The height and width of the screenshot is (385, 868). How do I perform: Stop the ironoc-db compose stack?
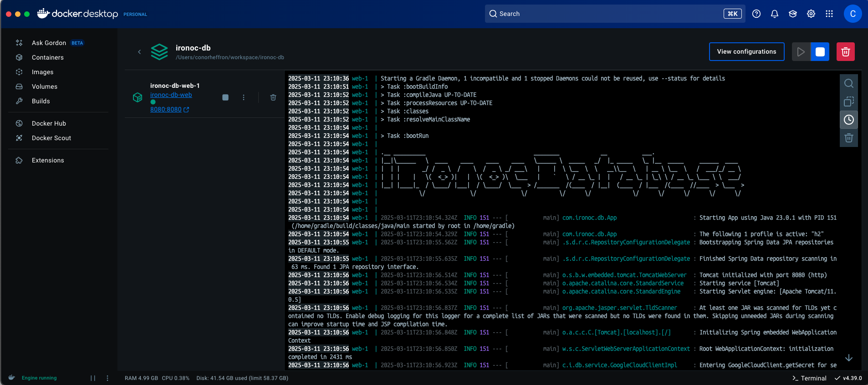pos(820,52)
